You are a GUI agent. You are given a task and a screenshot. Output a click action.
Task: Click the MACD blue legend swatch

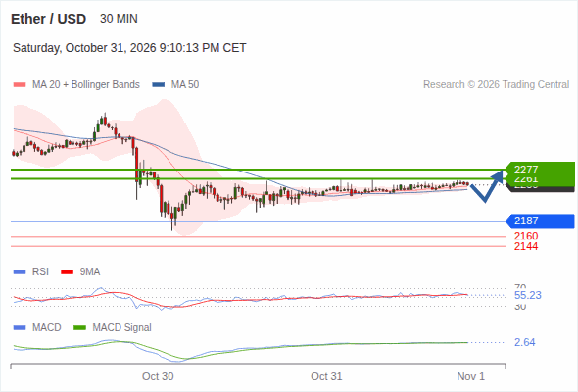tap(20, 328)
